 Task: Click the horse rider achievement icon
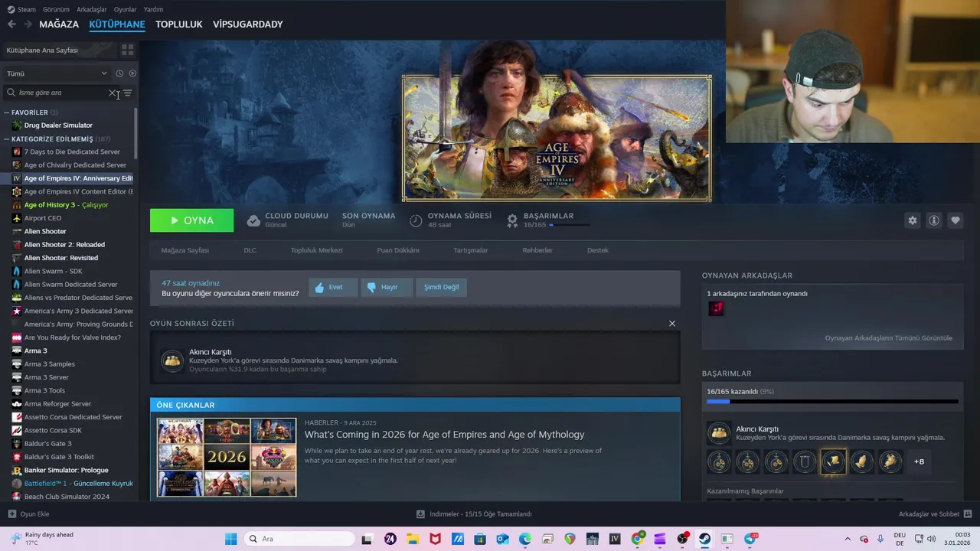point(890,461)
